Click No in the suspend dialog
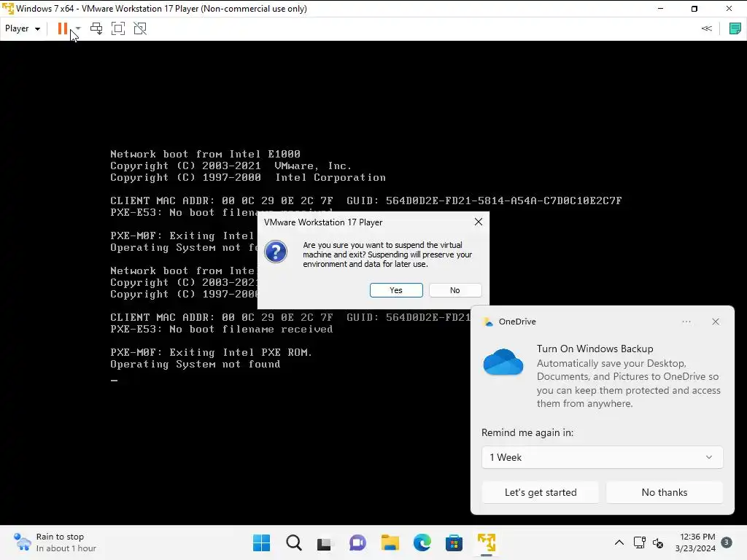This screenshot has width=747, height=560. tap(455, 290)
